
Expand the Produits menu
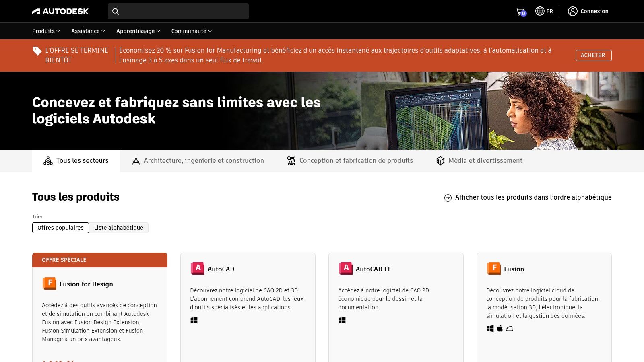pos(45,31)
